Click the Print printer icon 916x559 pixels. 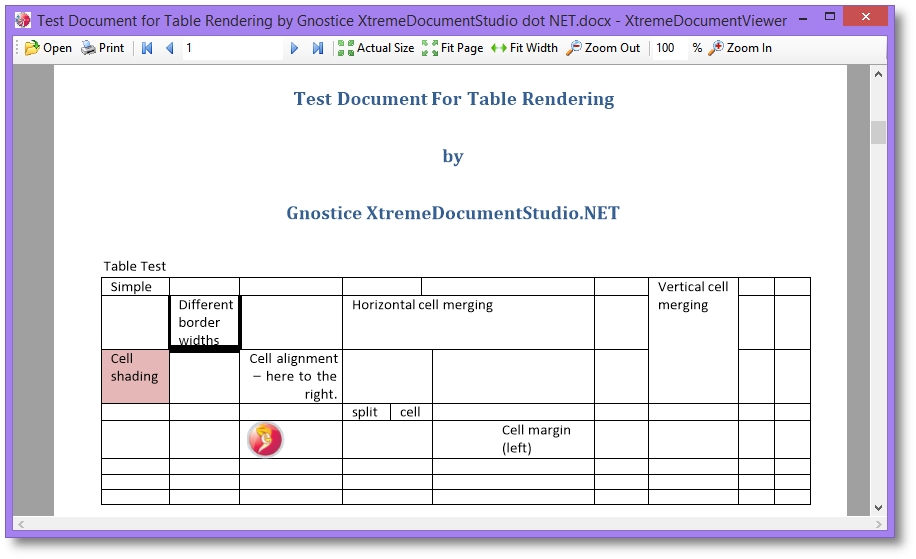tap(88, 48)
